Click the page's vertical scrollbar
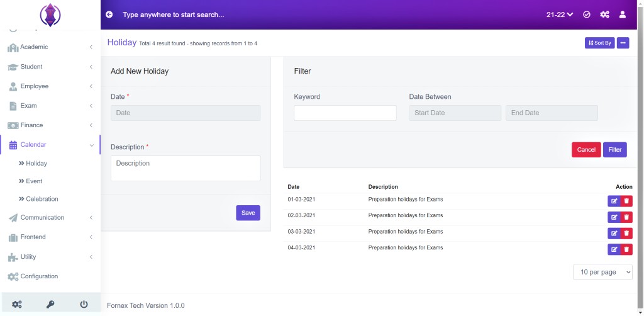This screenshot has height=316, width=644. (641, 156)
